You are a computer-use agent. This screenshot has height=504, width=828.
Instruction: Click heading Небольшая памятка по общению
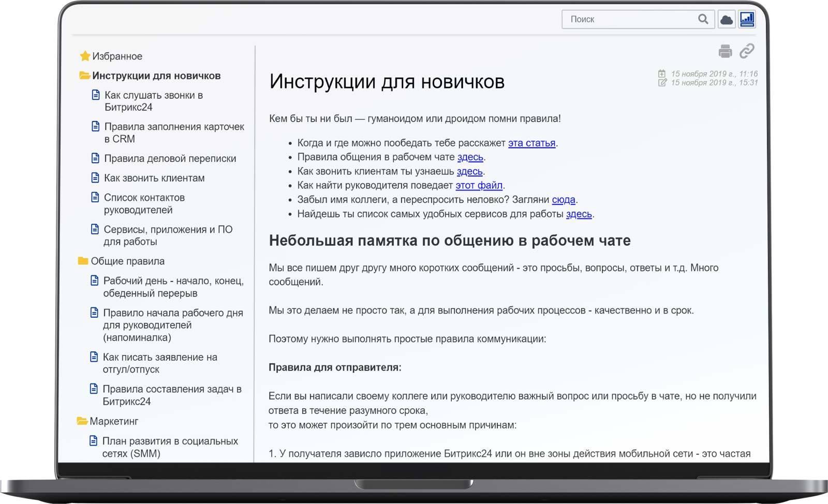pos(450,241)
